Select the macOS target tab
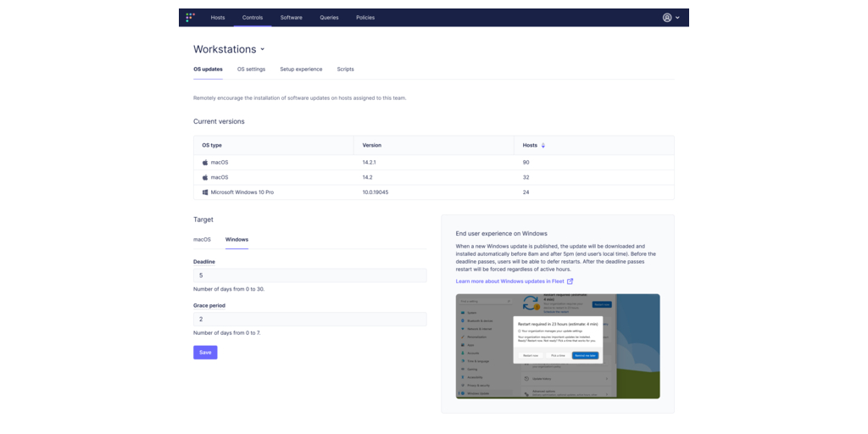Screen dimensions: 868x434 [202, 239]
